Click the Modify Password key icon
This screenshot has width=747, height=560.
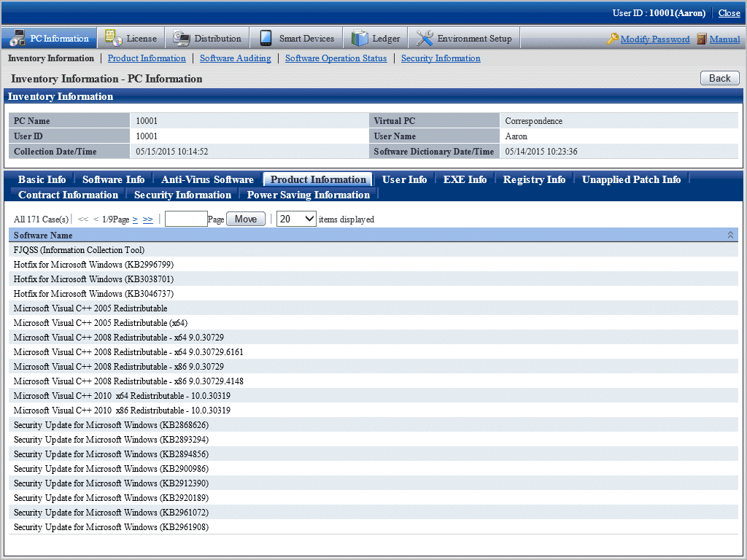613,39
